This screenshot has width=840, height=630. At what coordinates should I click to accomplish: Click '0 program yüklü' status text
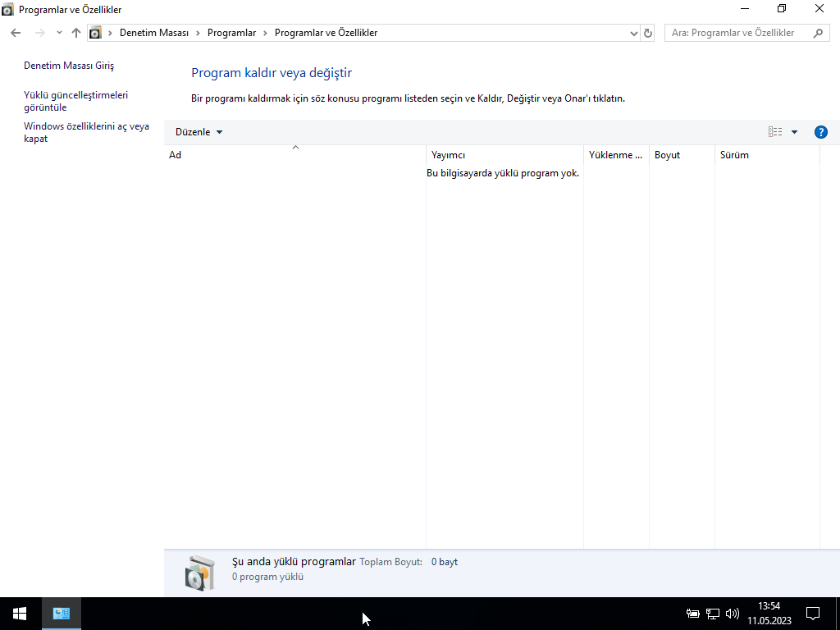268,577
